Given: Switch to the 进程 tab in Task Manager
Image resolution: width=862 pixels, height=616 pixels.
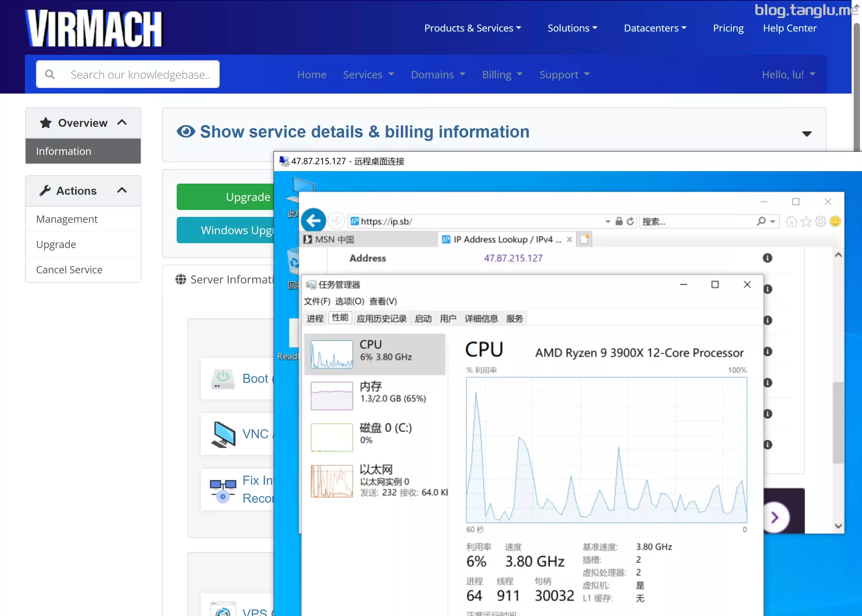Looking at the screenshot, I should [x=315, y=318].
